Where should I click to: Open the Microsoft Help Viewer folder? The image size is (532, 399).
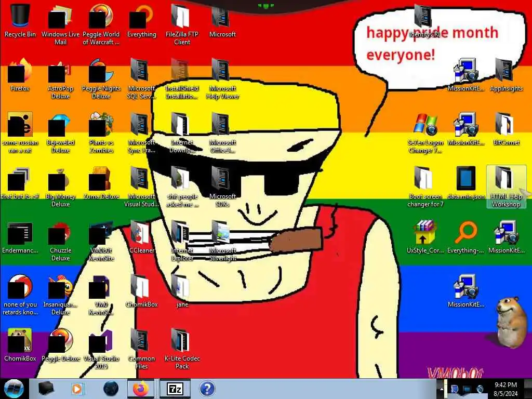[x=222, y=79]
